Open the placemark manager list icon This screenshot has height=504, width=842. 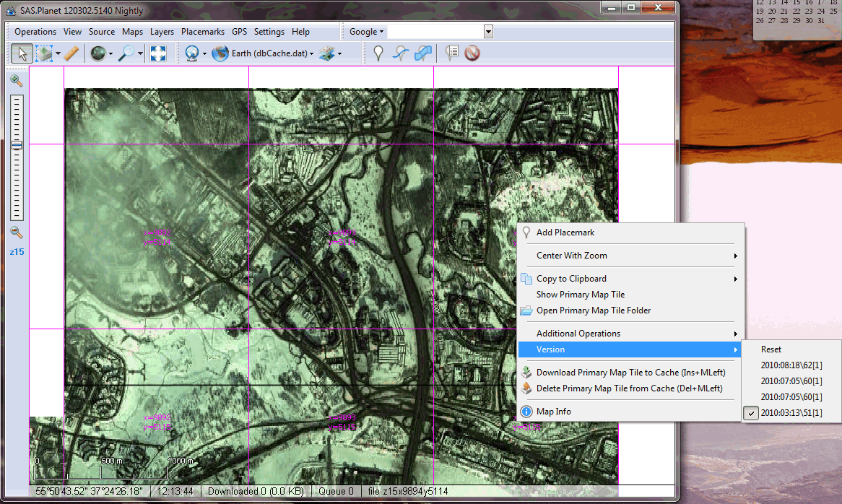tap(453, 53)
